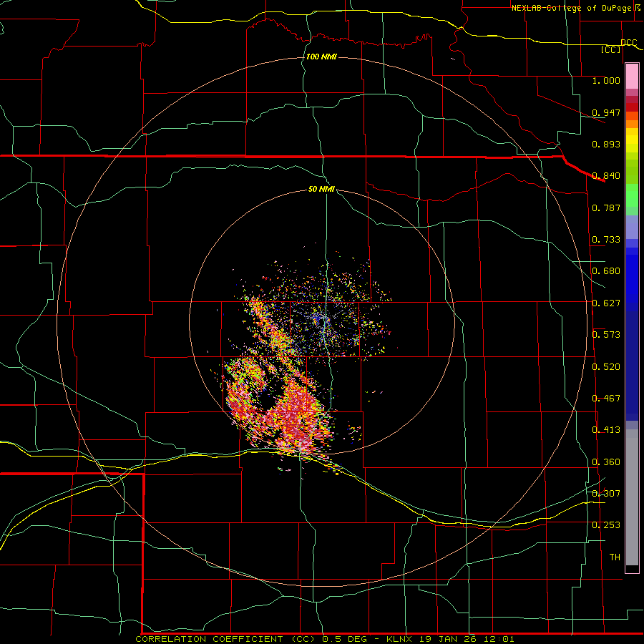Click the 0.360 scale value
644x644 pixels.
[606, 462]
